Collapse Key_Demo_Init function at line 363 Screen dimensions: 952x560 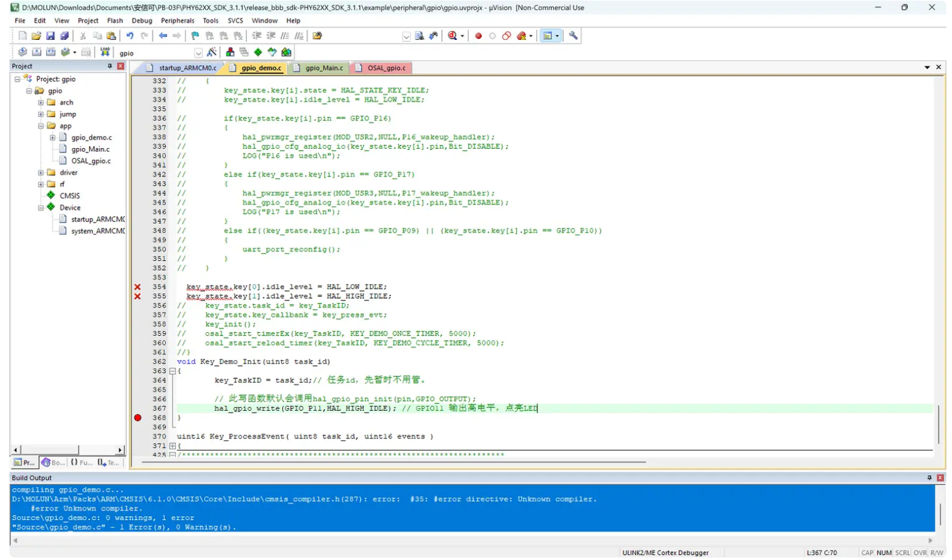pyautogui.click(x=172, y=371)
